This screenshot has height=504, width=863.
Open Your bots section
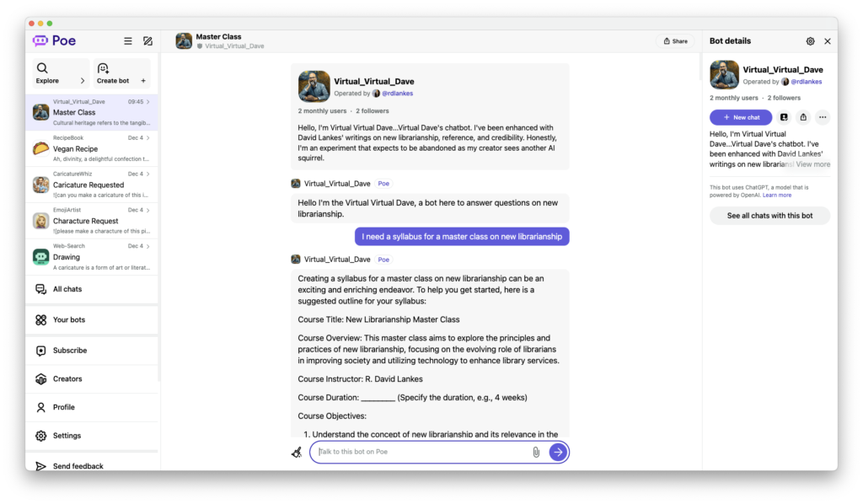coord(91,319)
